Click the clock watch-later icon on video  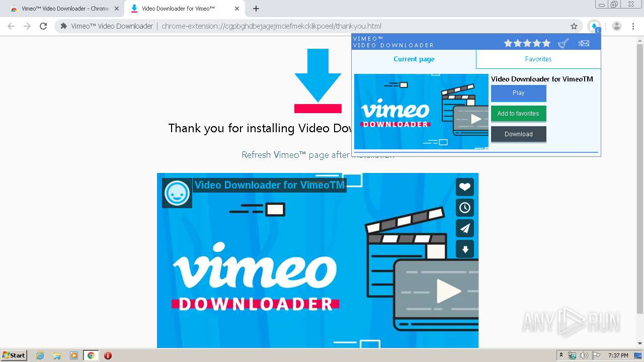(465, 208)
